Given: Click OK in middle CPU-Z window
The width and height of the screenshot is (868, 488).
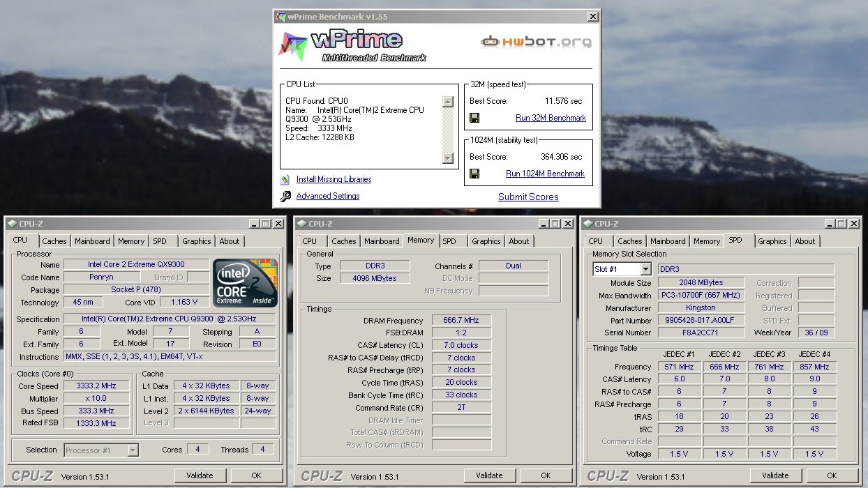Looking at the screenshot, I should click(x=546, y=475).
